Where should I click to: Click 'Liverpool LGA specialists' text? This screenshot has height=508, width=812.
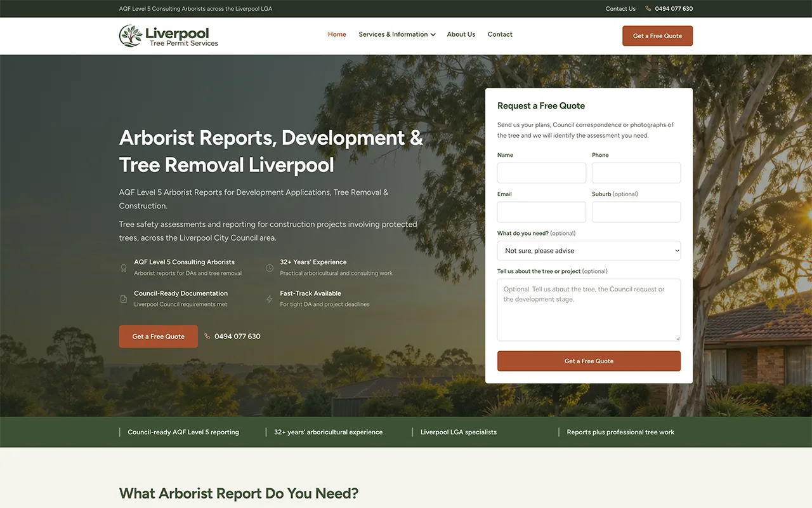pos(459,432)
